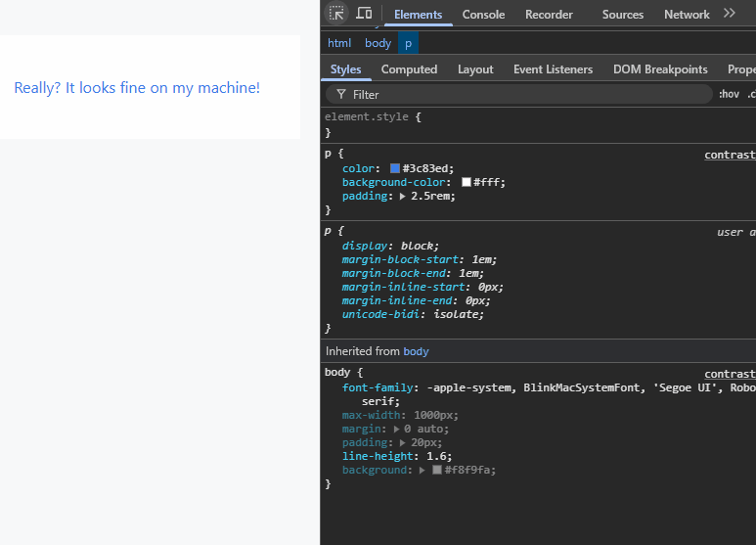This screenshot has width=756, height=545.
Task: Click the margin-inline-end declaration
Action: click(x=416, y=300)
